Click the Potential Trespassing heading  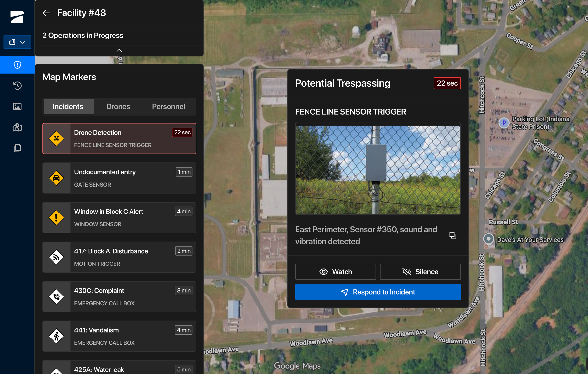(x=343, y=83)
